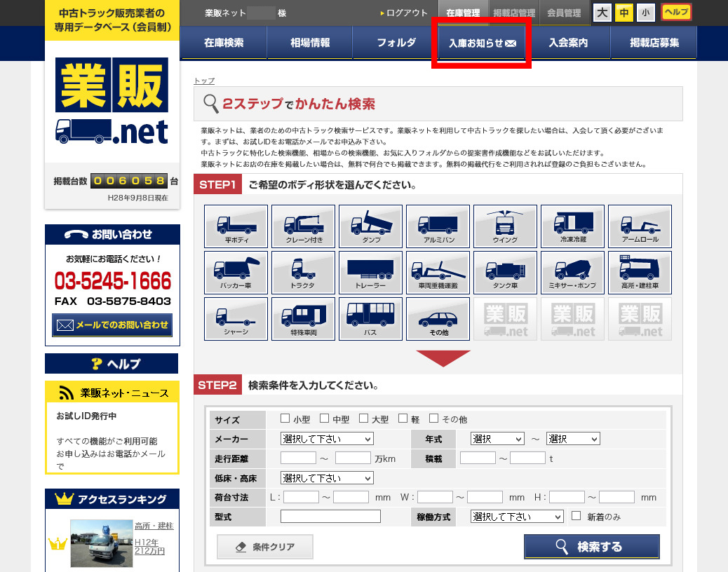The width and height of the screenshot is (728, 572).
Task: Click メールでのお問い合わせ mail inquiry button
Action: pyautogui.click(x=112, y=325)
